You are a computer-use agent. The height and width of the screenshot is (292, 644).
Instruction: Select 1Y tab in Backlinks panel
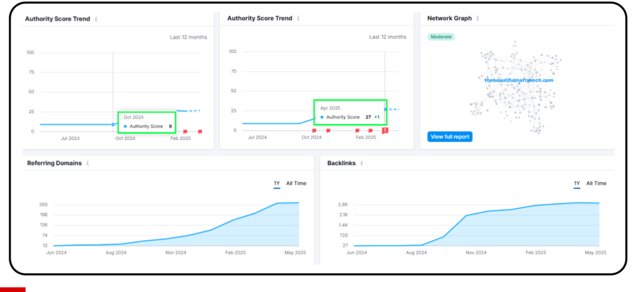point(577,184)
